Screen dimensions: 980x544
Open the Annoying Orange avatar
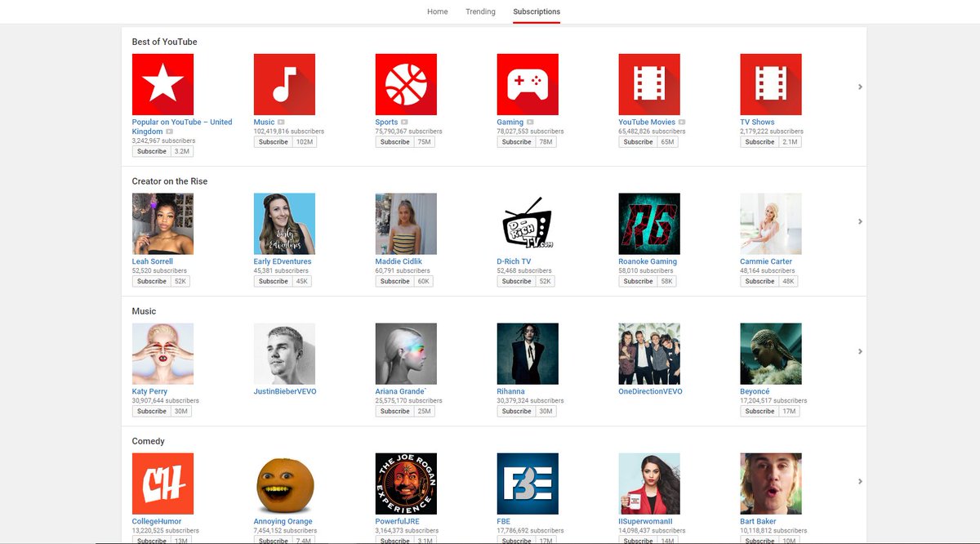(284, 484)
